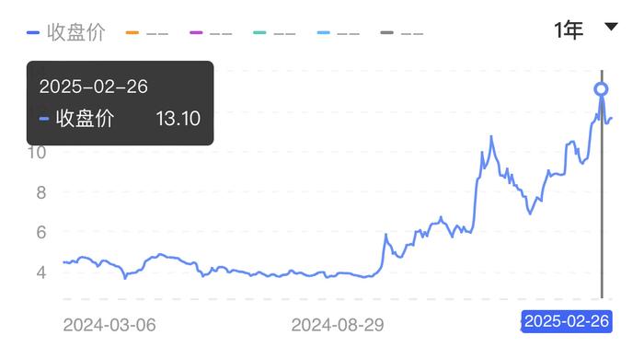Toggle the orange placeholder legend entry
This screenshot has width=644, height=347.
tap(147, 33)
